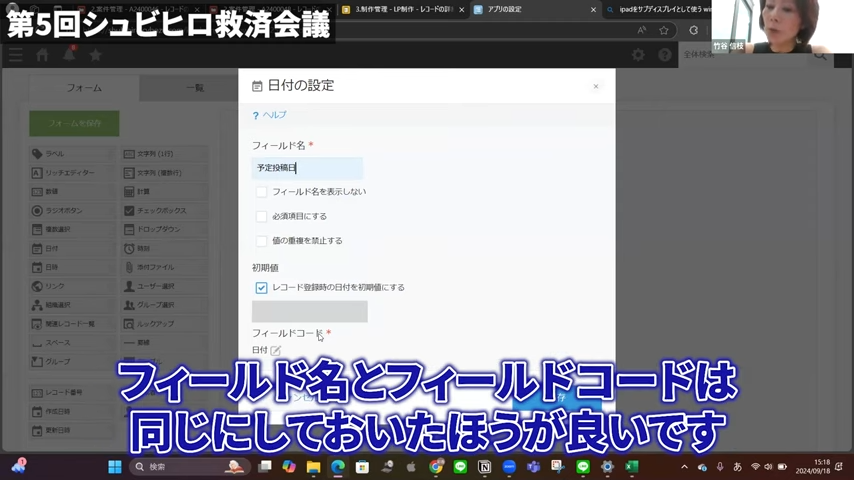Switch to the フォーム tab
This screenshot has height=480, width=854.
[84, 88]
